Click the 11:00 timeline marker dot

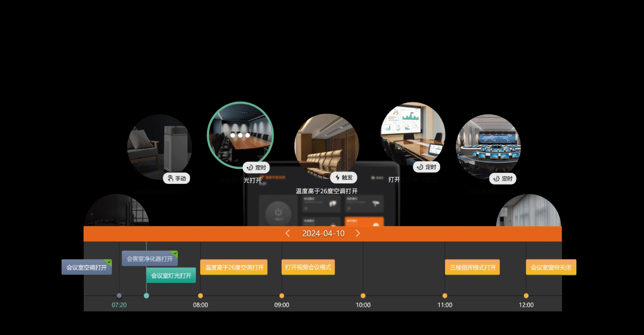(445, 296)
